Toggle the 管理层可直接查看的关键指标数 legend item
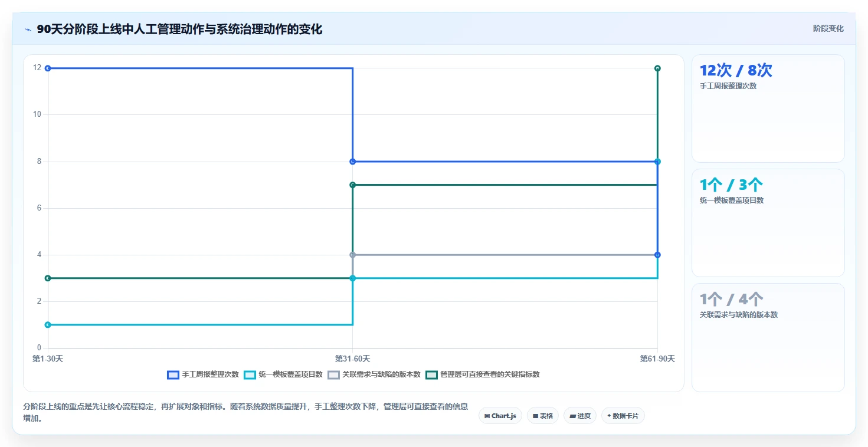 [483, 374]
